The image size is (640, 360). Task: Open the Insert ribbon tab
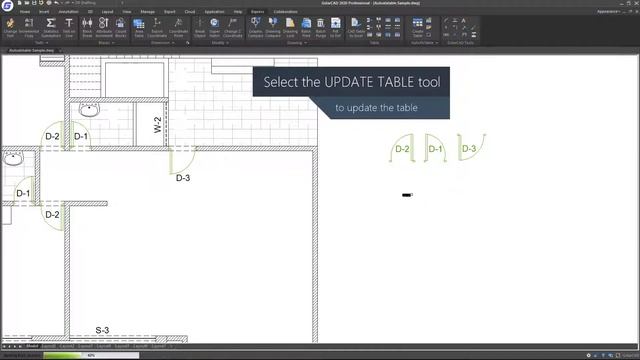[44, 11]
